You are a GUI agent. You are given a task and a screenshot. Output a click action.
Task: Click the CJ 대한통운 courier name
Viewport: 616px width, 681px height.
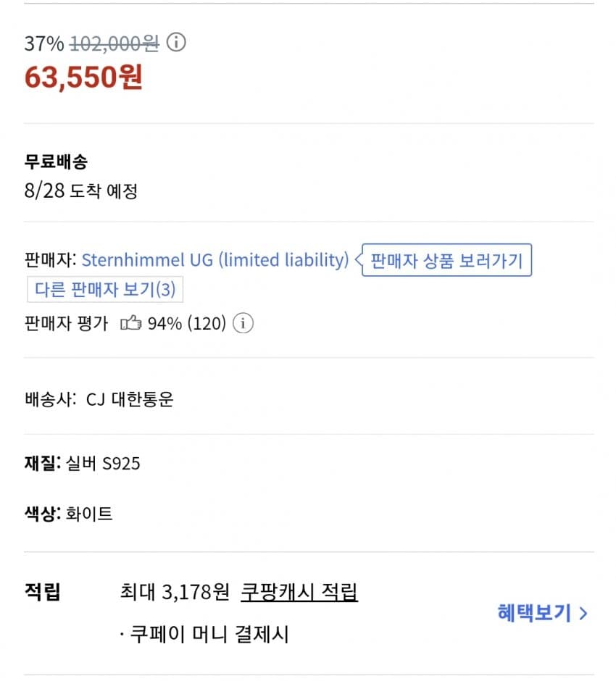coord(130,399)
